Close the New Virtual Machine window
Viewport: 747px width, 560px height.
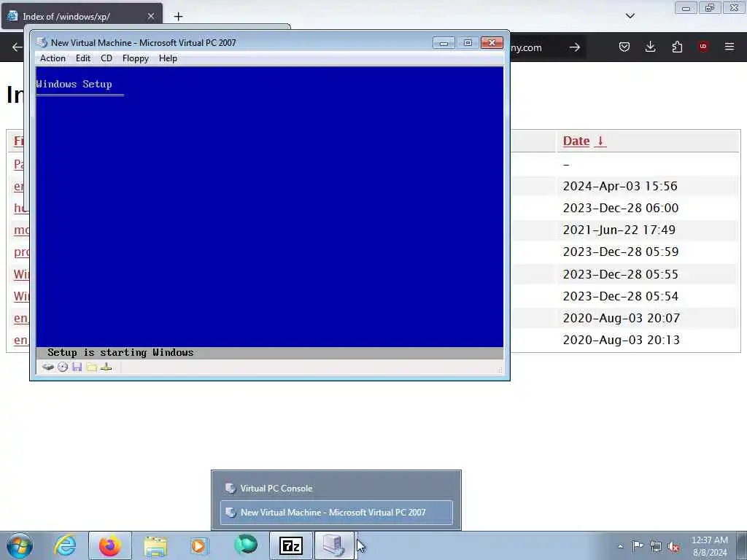[492, 43]
